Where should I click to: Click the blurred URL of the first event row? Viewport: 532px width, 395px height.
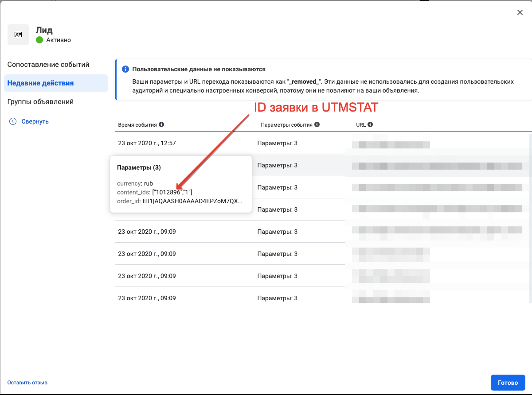[x=391, y=144]
